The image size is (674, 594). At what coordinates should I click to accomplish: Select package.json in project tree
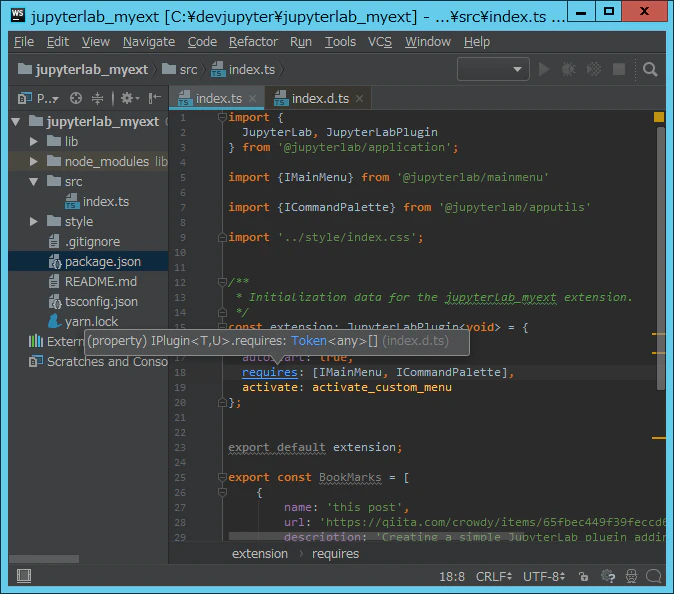pyautogui.click(x=103, y=262)
